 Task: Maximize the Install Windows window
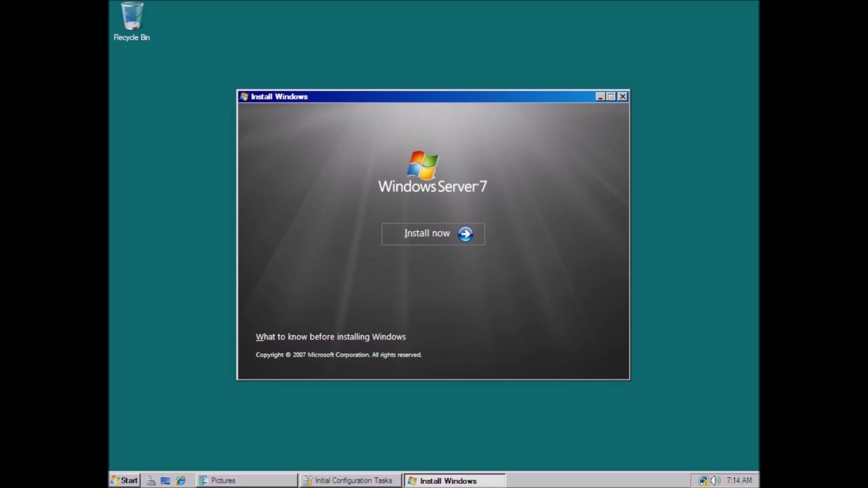[611, 97]
